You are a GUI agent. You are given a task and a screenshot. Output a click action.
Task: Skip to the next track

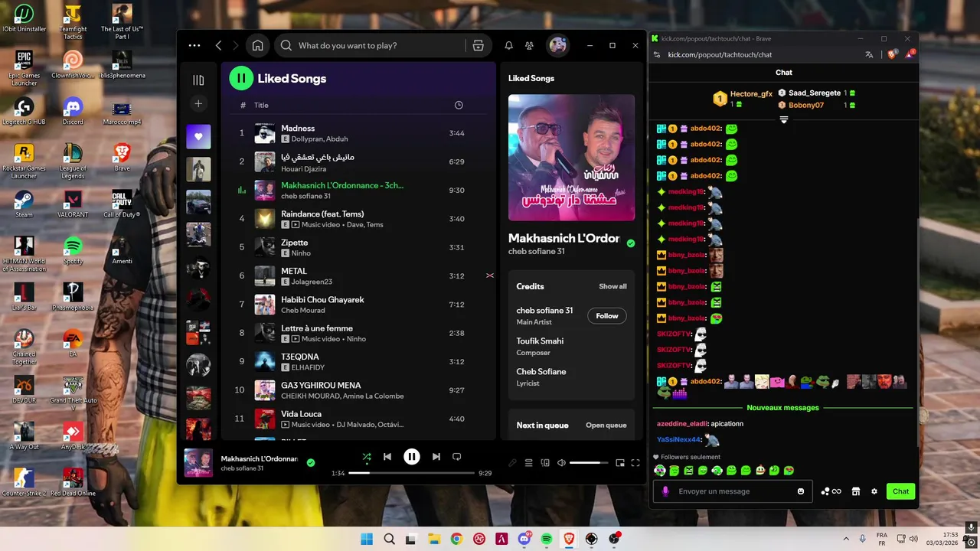pyautogui.click(x=436, y=457)
